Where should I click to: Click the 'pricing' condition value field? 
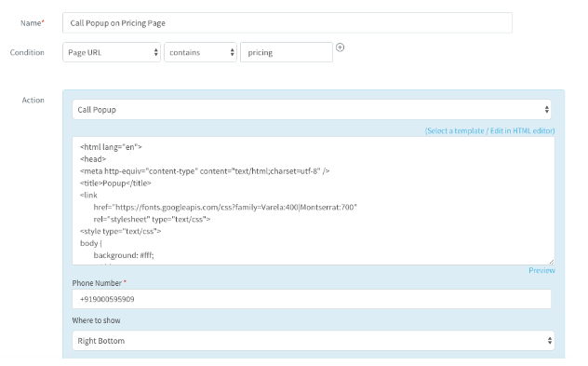[x=287, y=52]
